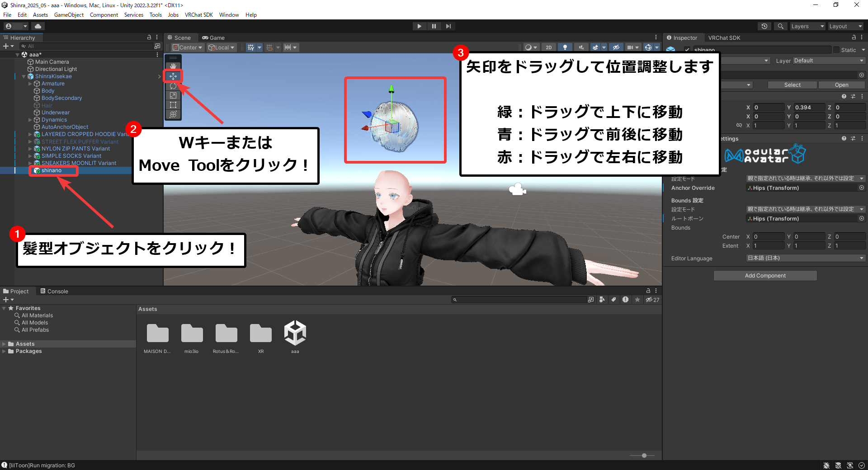Open the Undo History icon
Viewport: 868px width, 470px height.
764,26
